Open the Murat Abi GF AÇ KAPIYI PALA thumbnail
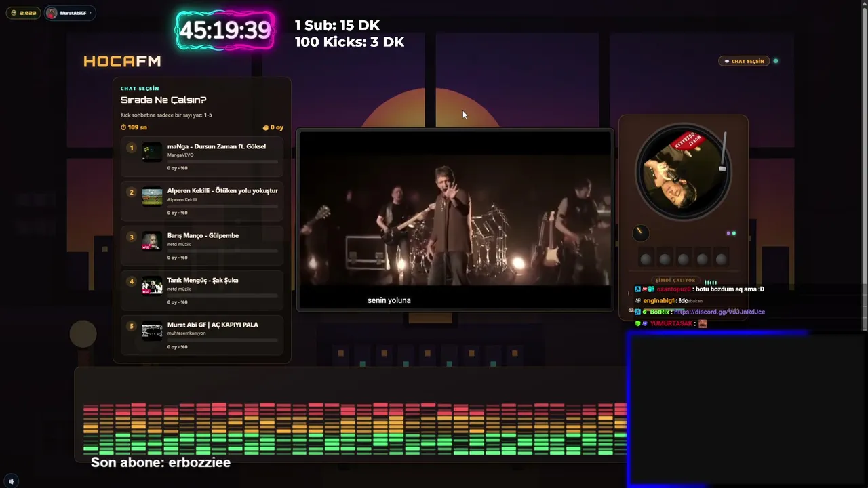The height and width of the screenshot is (488, 868). tap(152, 331)
